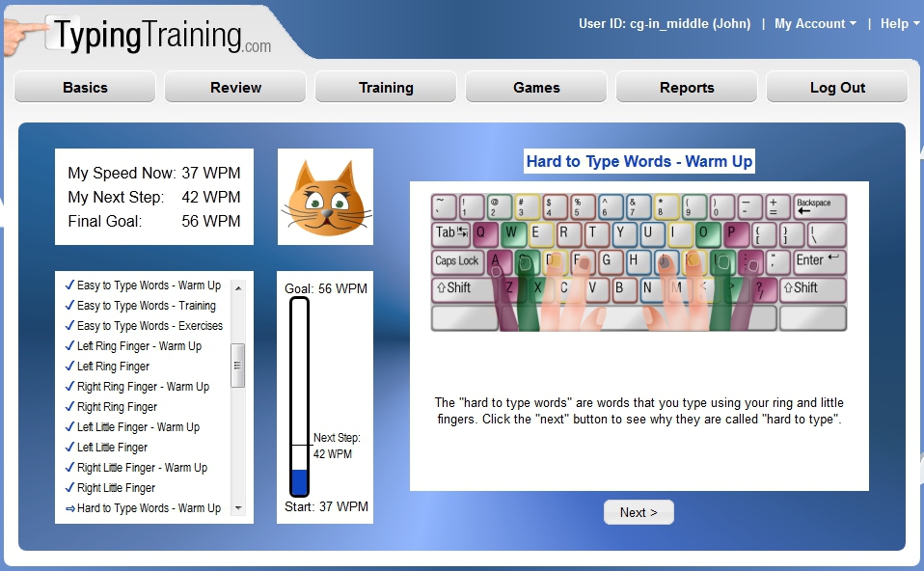The width and height of the screenshot is (924, 571).
Task: Click the Log Out button
Action: coord(837,88)
